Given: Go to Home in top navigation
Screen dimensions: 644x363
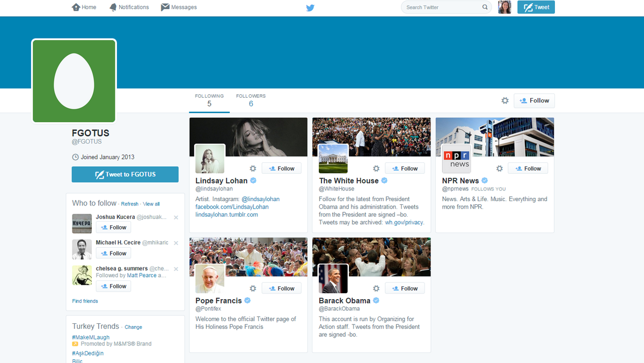Looking at the screenshot, I should 84,7.
